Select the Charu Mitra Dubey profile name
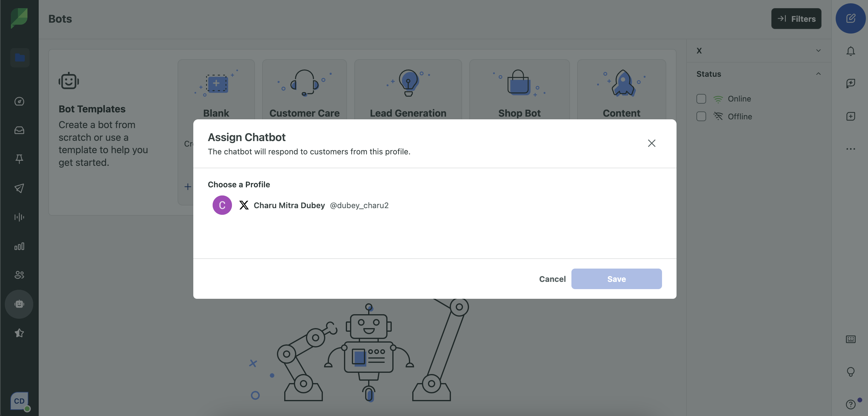868x416 pixels. click(289, 205)
